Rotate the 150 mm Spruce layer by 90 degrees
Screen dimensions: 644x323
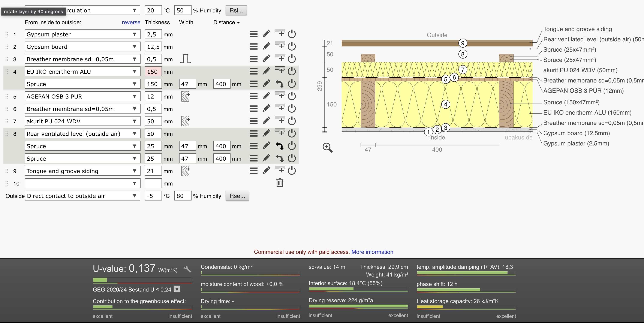pos(280,84)
